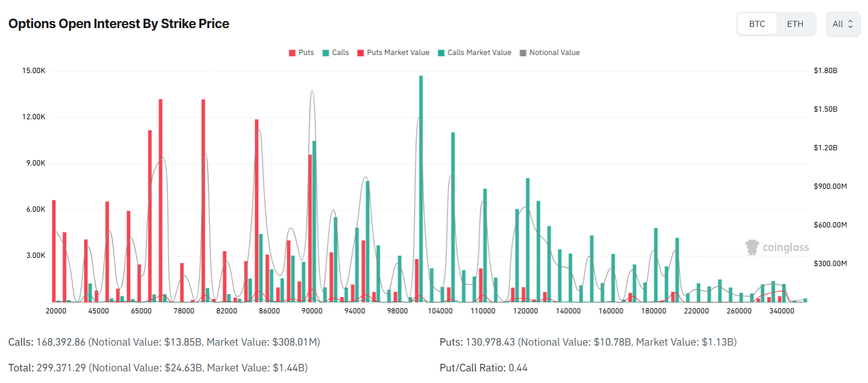Click the Total 299,371.29 summary line
This screenshot has width=868, height=383.
click(x=158, y=368)
